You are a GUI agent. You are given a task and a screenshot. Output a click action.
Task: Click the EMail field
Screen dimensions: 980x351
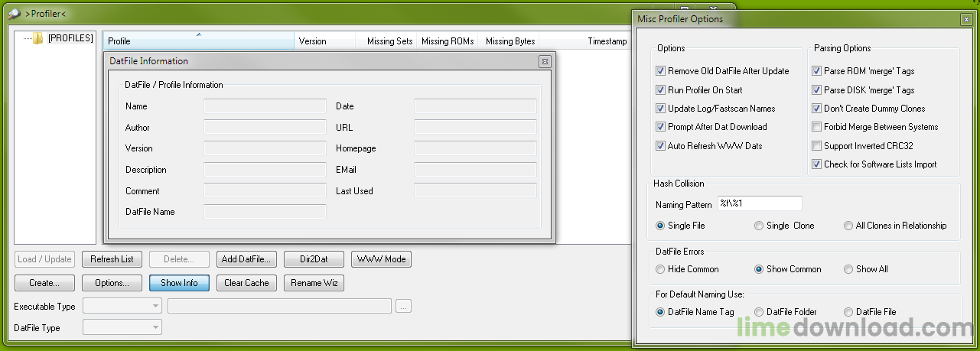(x=475, y=170)
